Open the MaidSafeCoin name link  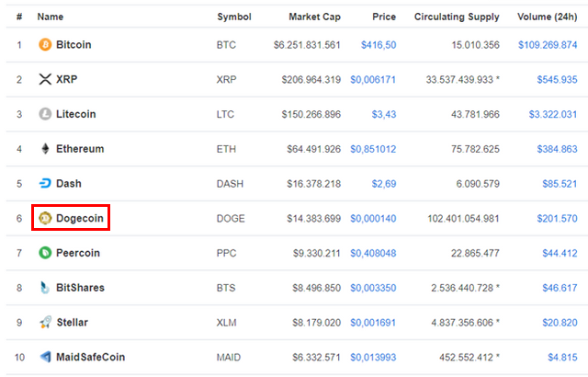pyautogui.click(x=90, y=357)
